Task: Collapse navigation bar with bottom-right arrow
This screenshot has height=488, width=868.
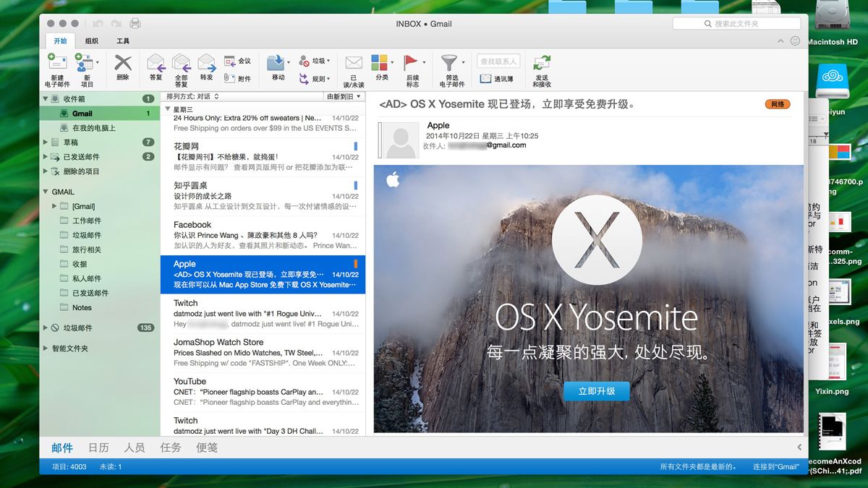Action: click(799, 448)
